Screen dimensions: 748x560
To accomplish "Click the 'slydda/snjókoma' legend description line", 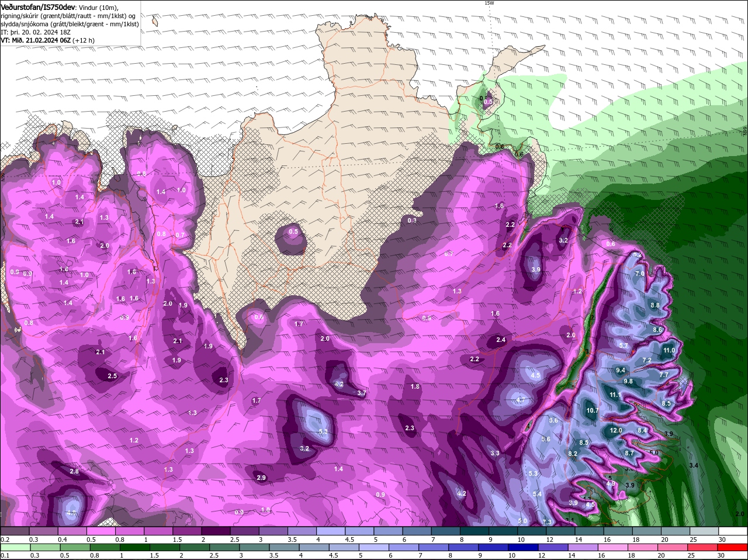I will point(70,24).
